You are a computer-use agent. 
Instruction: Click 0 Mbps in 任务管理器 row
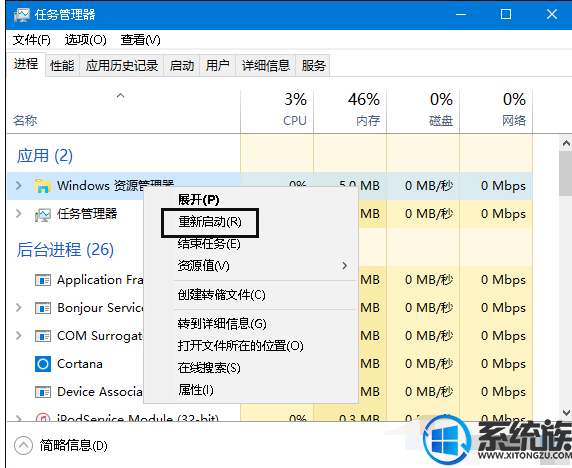coord(503,214)
